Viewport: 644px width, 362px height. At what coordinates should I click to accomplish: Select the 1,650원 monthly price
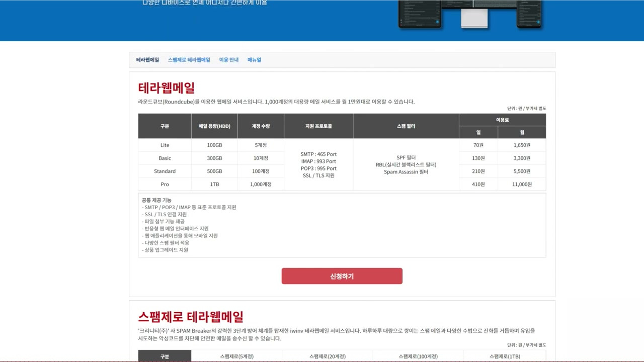522,145
